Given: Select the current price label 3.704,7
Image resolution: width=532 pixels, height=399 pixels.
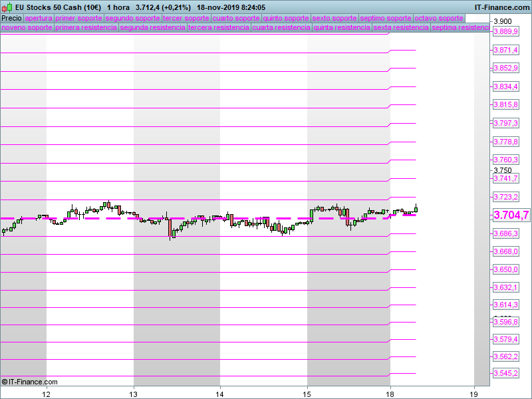Looking at the screenshot, I should click(511, 215).
